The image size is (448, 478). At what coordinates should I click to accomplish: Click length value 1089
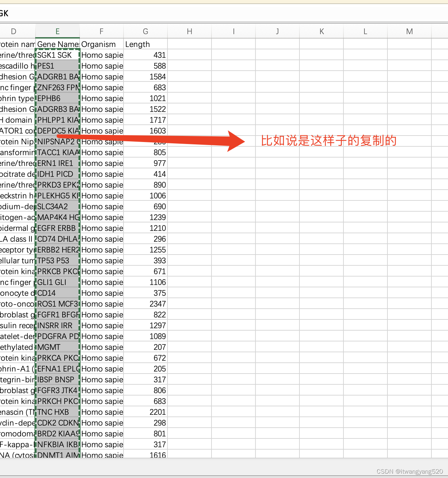(x=145, y=336)
